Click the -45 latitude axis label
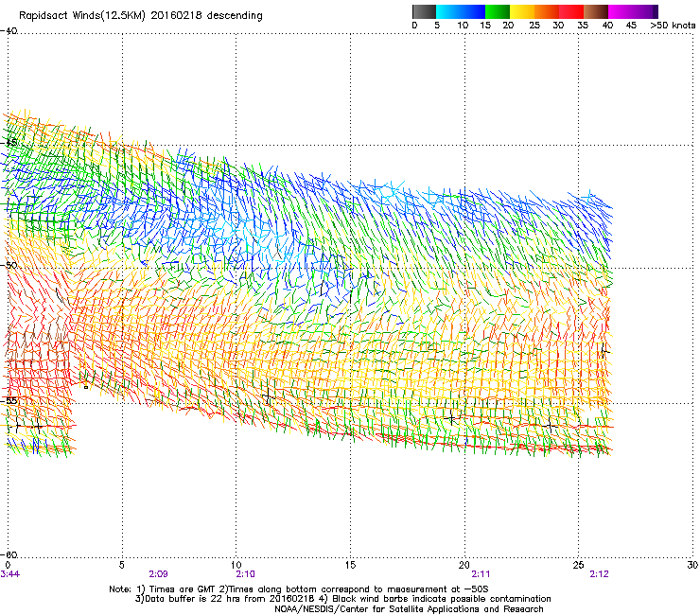700x615 pixels. [x=9, y=143]
